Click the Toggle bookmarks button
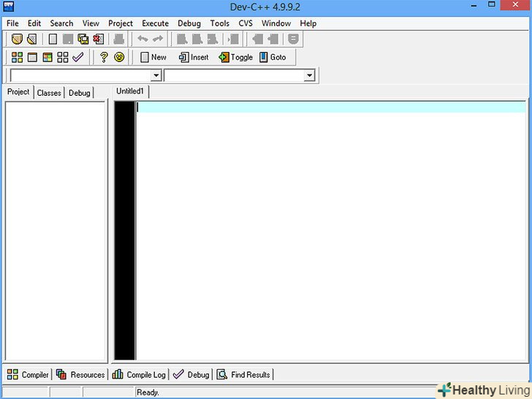The width and height of the screenshot is (532, 399). (236, 57)
